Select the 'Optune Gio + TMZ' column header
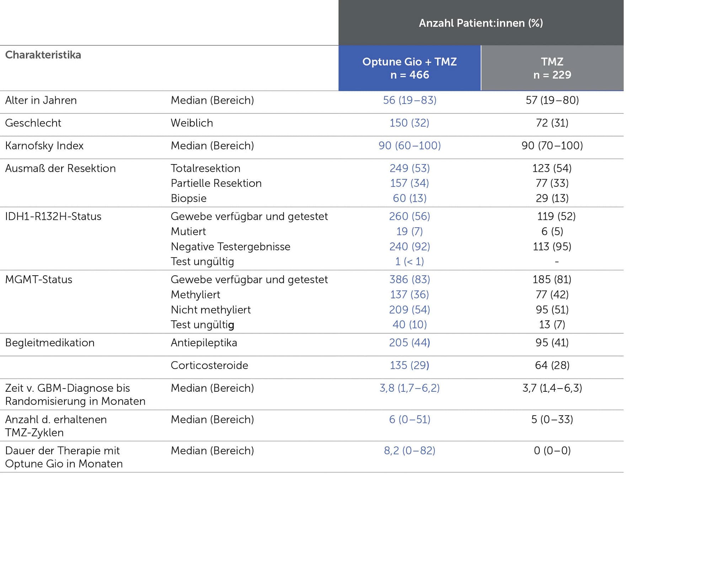 point(409,68)
